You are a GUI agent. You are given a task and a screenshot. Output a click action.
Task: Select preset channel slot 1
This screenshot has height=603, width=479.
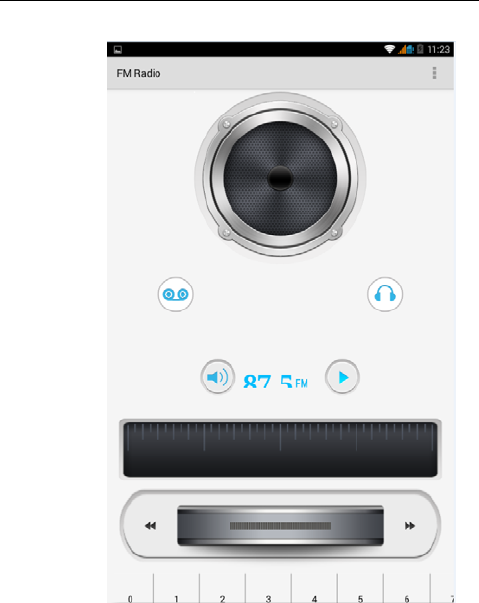[x=176, y=588]
